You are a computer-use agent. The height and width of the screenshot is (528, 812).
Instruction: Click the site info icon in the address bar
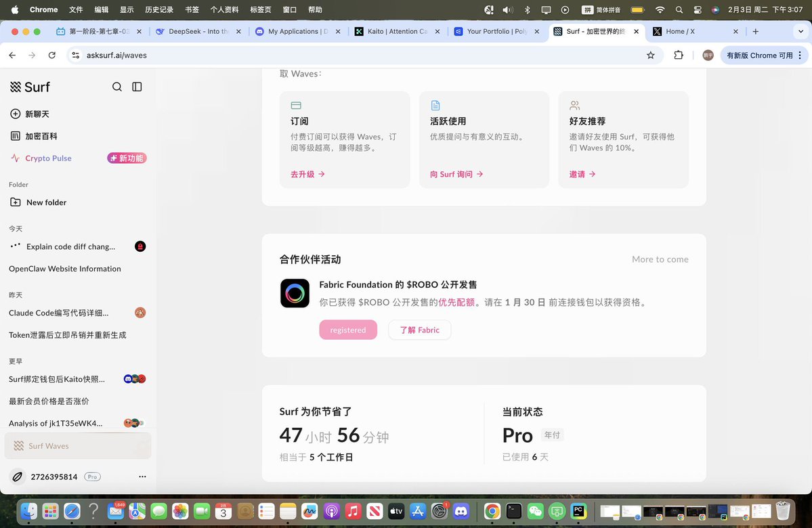click(76, 56)
